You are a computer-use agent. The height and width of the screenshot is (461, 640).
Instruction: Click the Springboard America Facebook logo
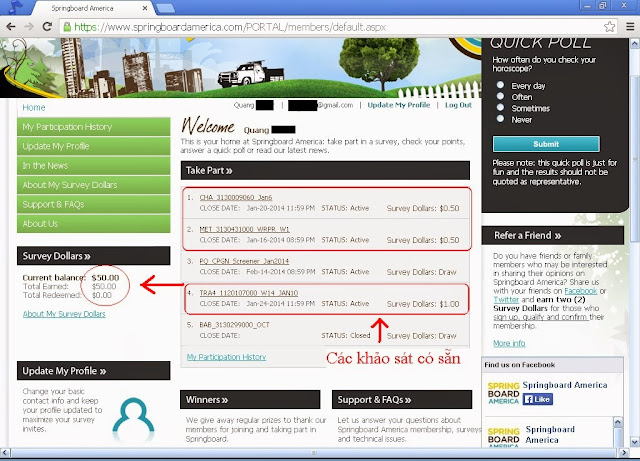click(503, 394)
